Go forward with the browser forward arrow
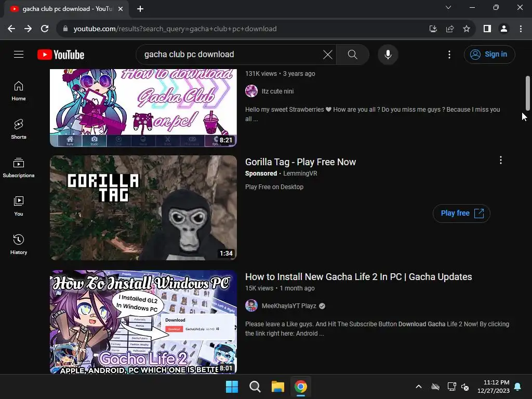The image size is (532, 399). click(x=28, y=29)
